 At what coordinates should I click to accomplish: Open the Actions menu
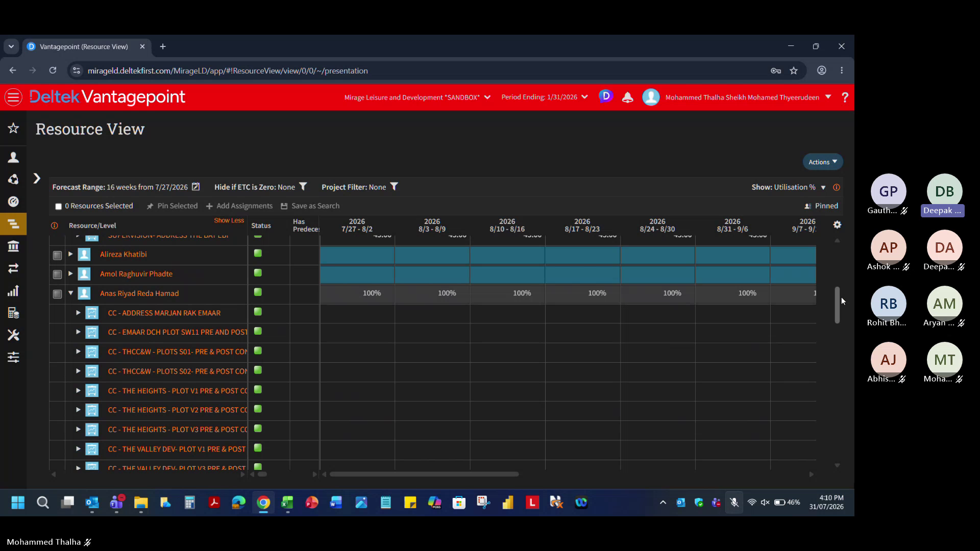(x=823, y=162)
